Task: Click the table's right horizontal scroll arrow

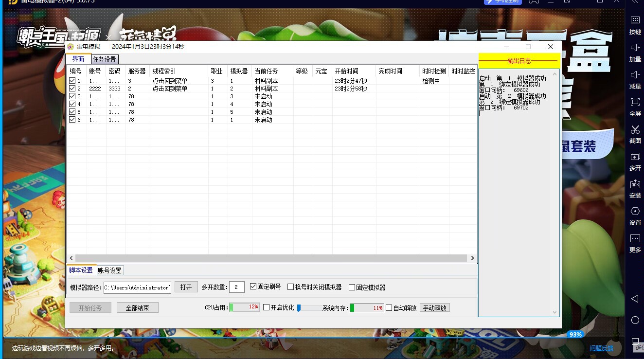Action: [x=472, y=258]
